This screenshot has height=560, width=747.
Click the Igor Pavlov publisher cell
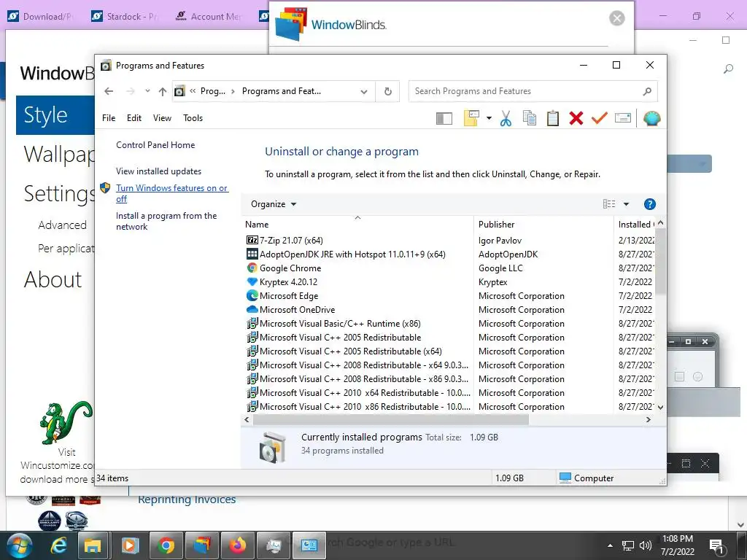(x=500, y=241)
